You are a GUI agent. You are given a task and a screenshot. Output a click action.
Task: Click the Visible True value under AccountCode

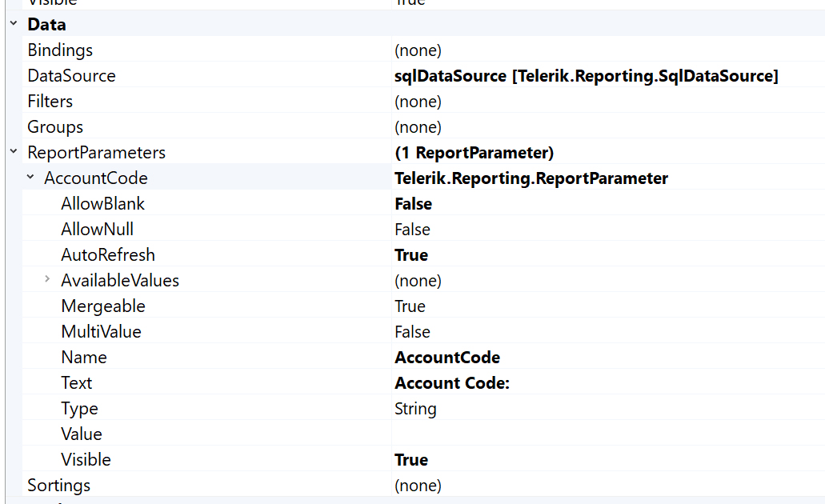tap(411, 460)
